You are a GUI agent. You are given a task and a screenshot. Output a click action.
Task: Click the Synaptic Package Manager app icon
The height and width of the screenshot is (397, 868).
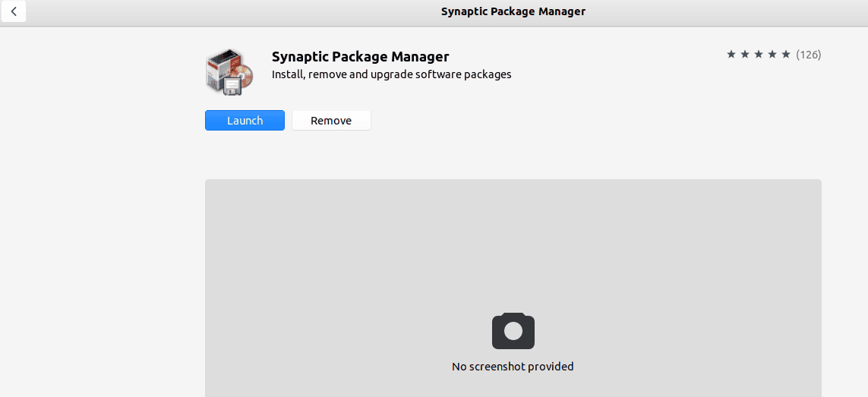tap(225, 71)
